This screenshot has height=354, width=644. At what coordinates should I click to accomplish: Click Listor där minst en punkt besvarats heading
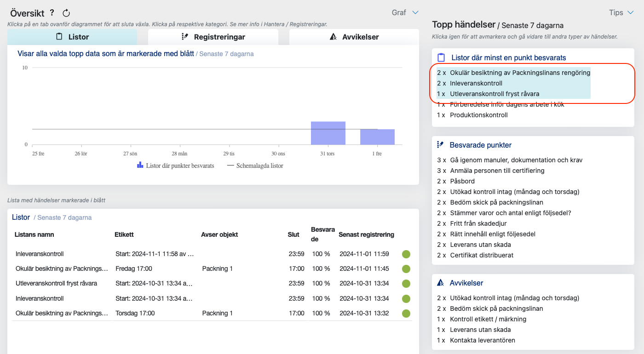[x=509, y=58]
